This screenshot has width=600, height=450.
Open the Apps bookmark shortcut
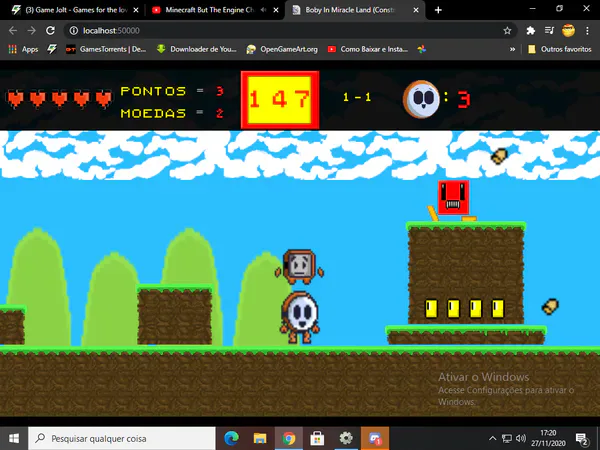pyautogui.click(x=23, y=49)
